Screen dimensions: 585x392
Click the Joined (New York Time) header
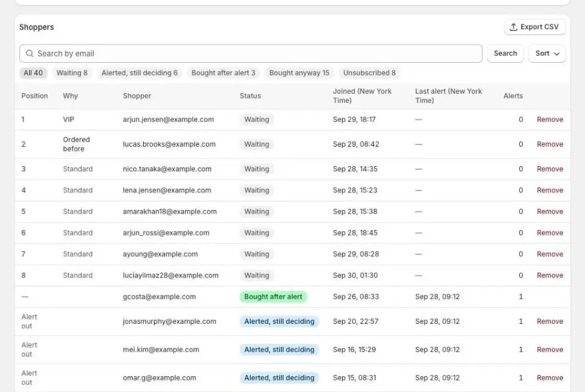(x=362, y=96)
